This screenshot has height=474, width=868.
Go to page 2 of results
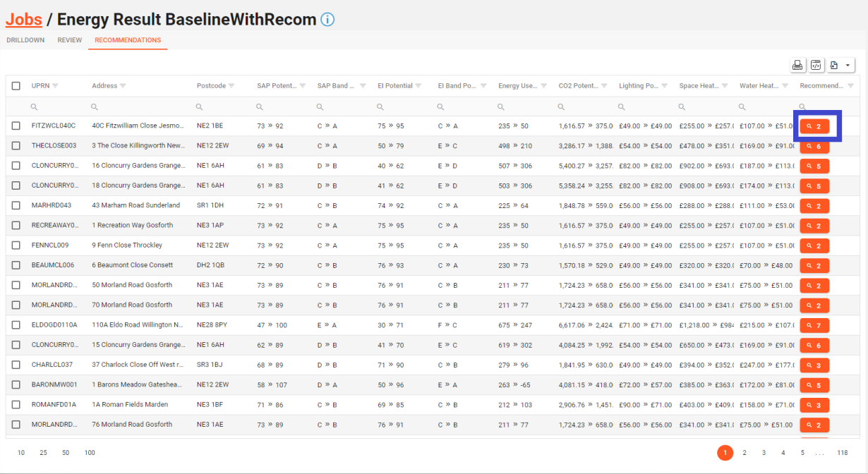pos(744,453)
